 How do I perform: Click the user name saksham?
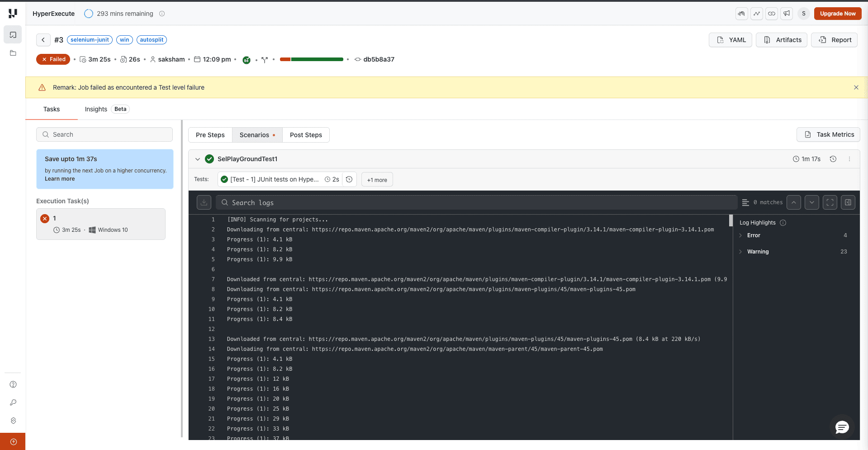[x=171, y=59]
